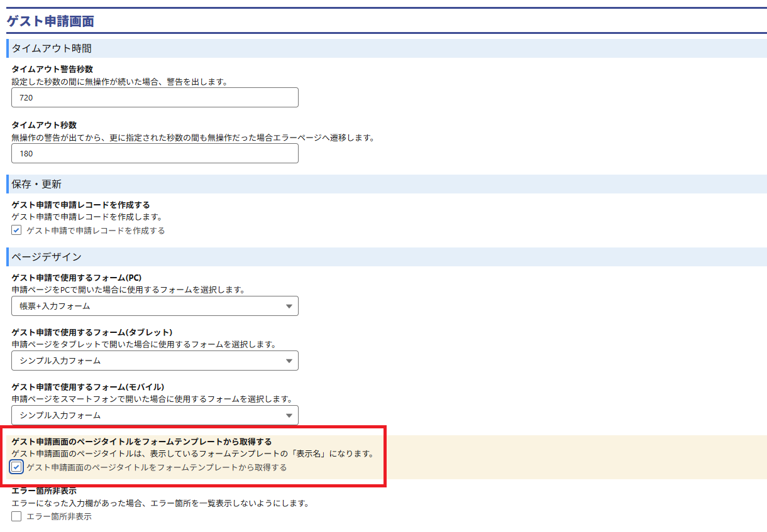Open the PC form dropdown showing 帳票+入力フォーム
This screenshot has width=767, height=532.
[154, 306]
